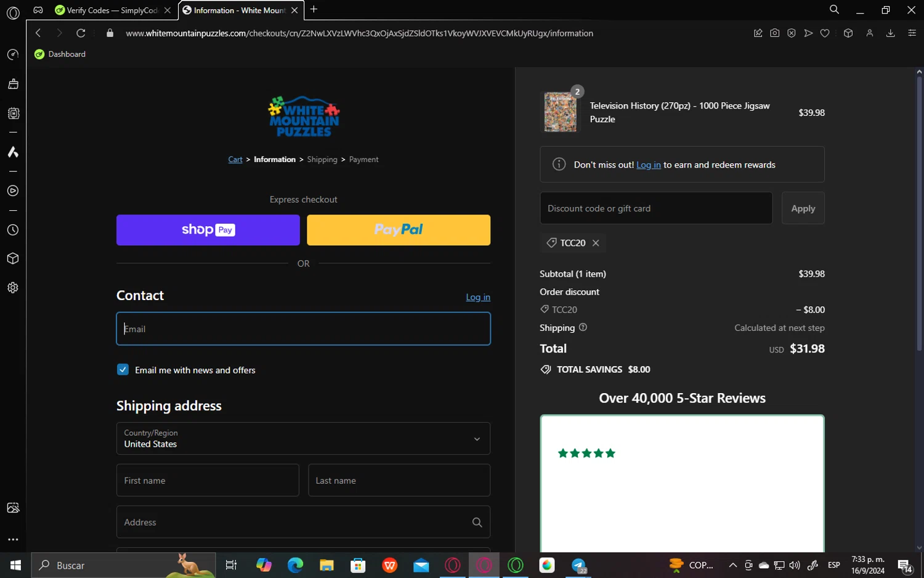Apply the discount code button
The height and width of the screenshot is (578, 924).
[803, 208]
